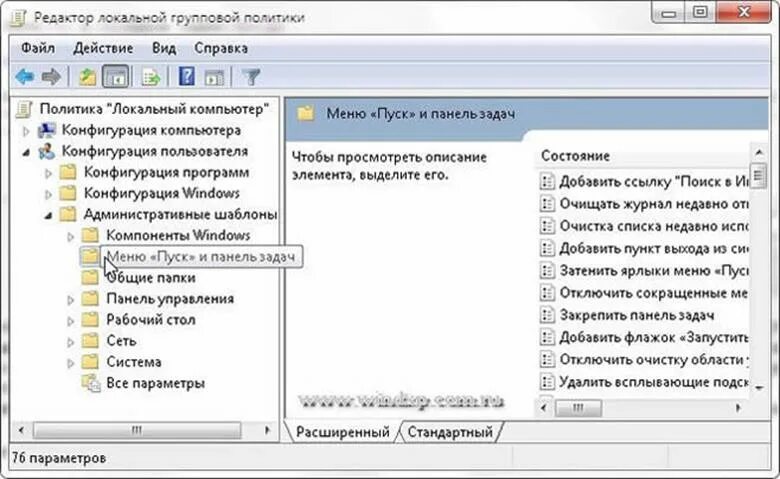This screenshot has width=780, height=479.
Task: Expand Конфигурация Windows node
Action: pyautogui.click(x=48, y=194)
